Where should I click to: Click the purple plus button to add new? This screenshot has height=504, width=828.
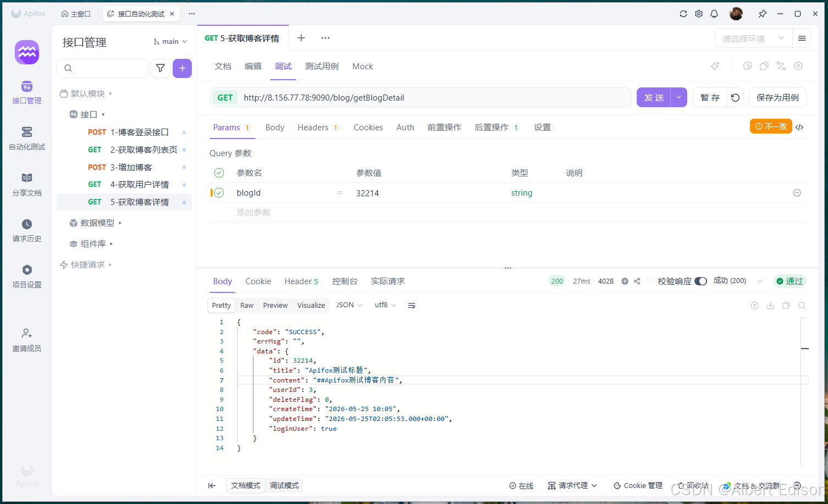[x=182, y=68]
